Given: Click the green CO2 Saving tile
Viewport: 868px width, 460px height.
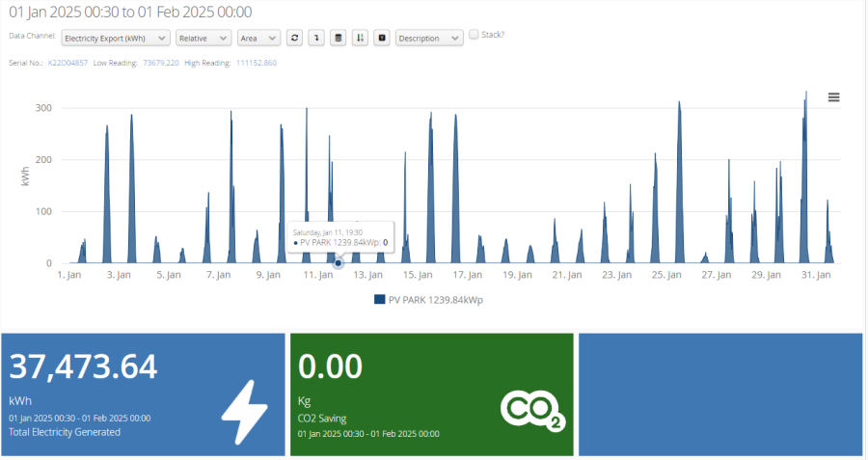Looking at the screenshot, I should pyautogui.click(x=431, y=394).
